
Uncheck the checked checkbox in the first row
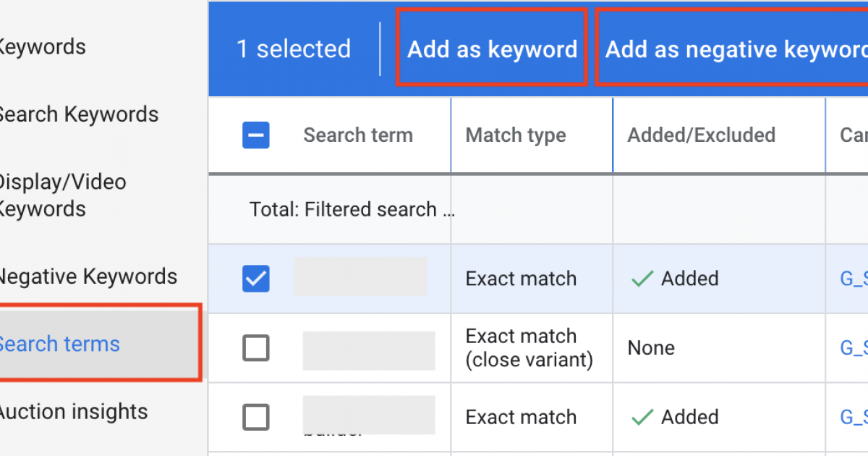tap(256, 279)
